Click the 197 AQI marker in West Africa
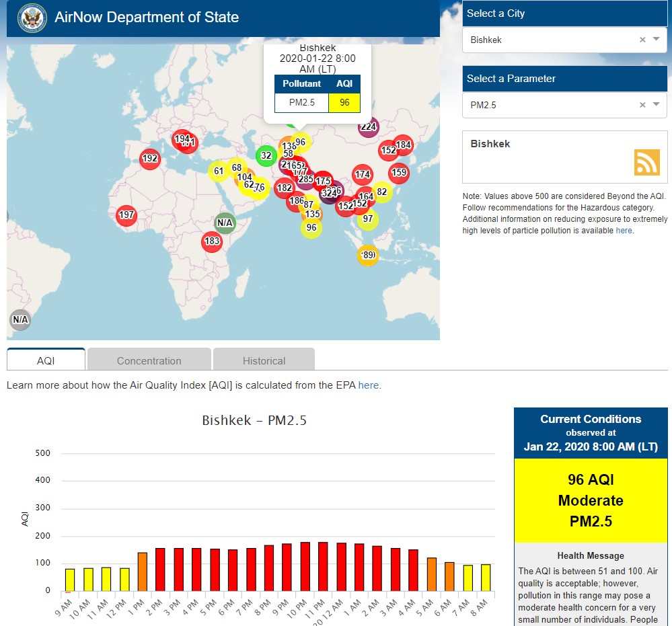 (126, 215)
